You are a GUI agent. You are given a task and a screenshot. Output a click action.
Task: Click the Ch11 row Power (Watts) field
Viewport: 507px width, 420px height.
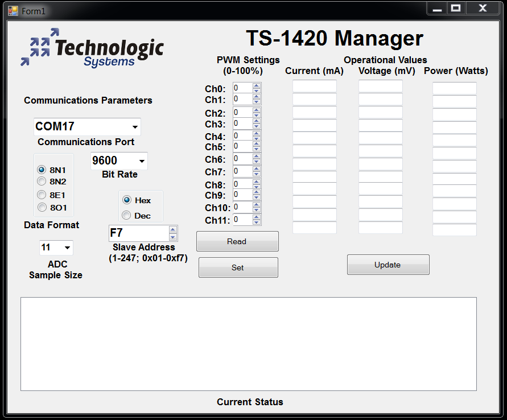455,230
